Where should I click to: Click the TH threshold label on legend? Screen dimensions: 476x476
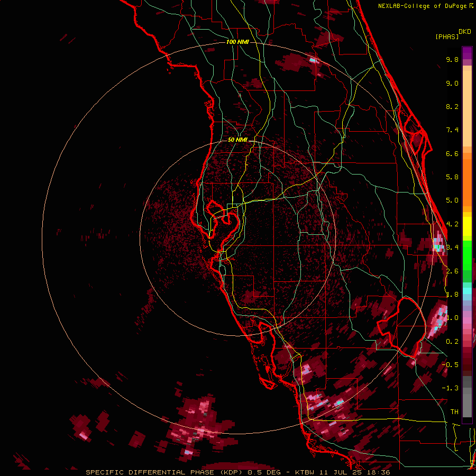[x=454, y=412]
